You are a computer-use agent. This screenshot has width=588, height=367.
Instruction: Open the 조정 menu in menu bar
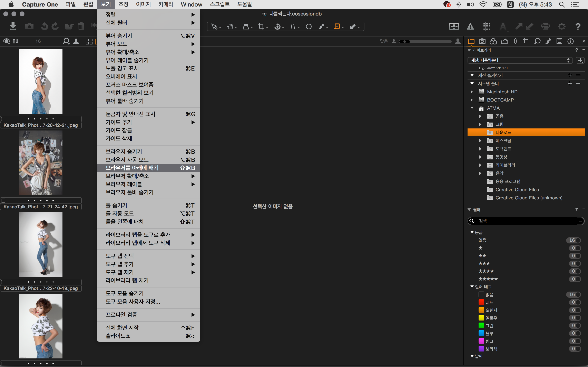click(x=123, y=4)
